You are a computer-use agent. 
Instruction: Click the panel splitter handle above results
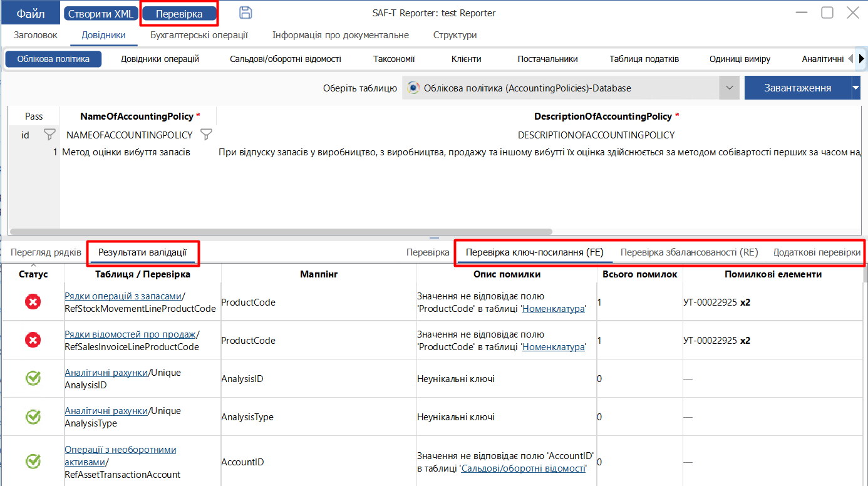tap(434, 238)
